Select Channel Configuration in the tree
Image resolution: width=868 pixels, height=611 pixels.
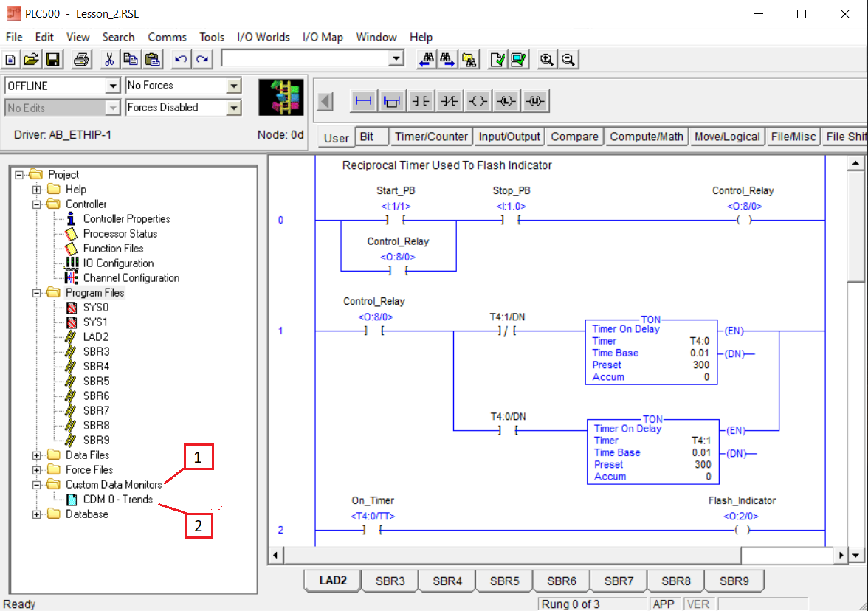click(131, 278)
